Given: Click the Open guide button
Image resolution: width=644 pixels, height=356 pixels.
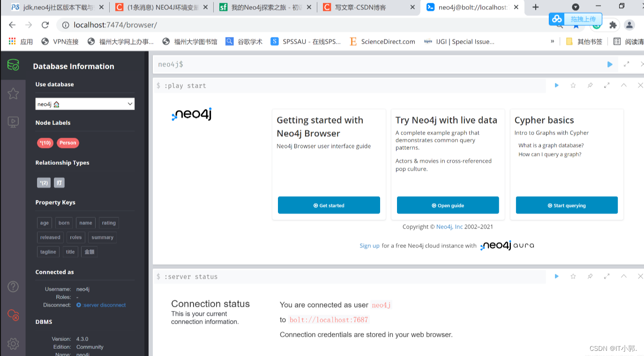Looking at the screenshot, I should (448, 205).
